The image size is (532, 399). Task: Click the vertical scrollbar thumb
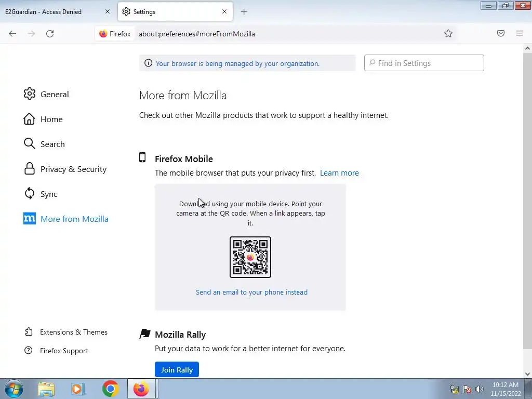(x=527, y=200)
